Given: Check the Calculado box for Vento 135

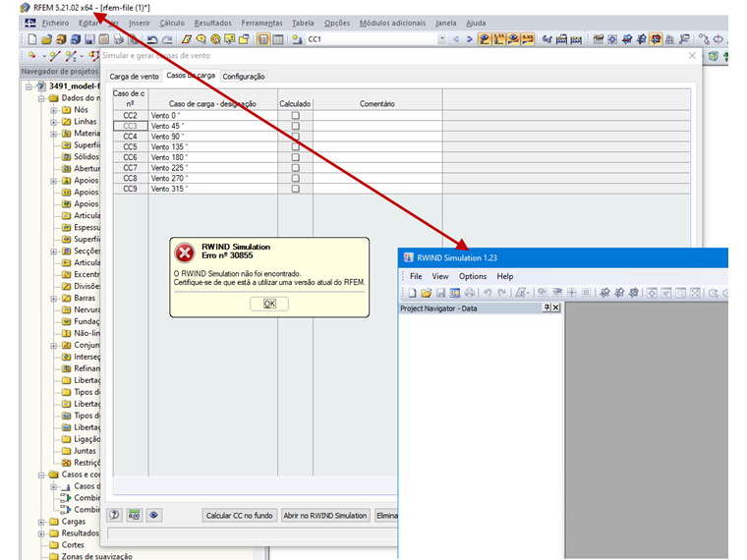Looking at the screenshot, I should point(296,146).
